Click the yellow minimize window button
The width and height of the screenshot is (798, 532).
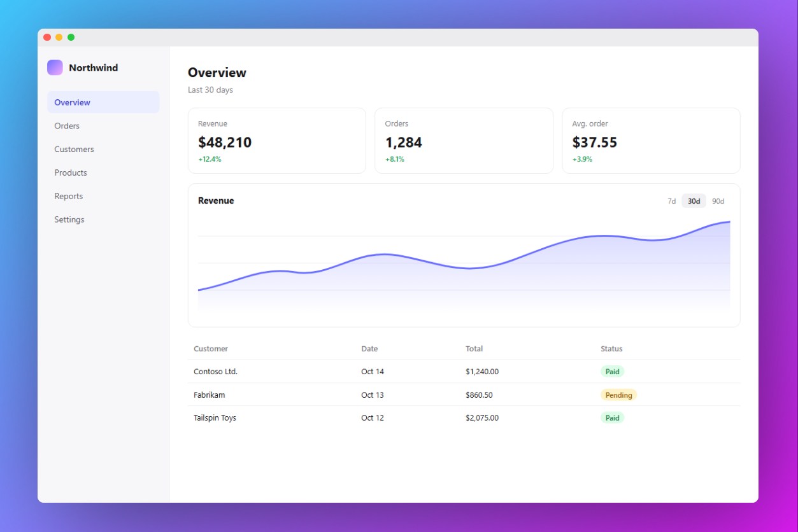click(59, 37)
